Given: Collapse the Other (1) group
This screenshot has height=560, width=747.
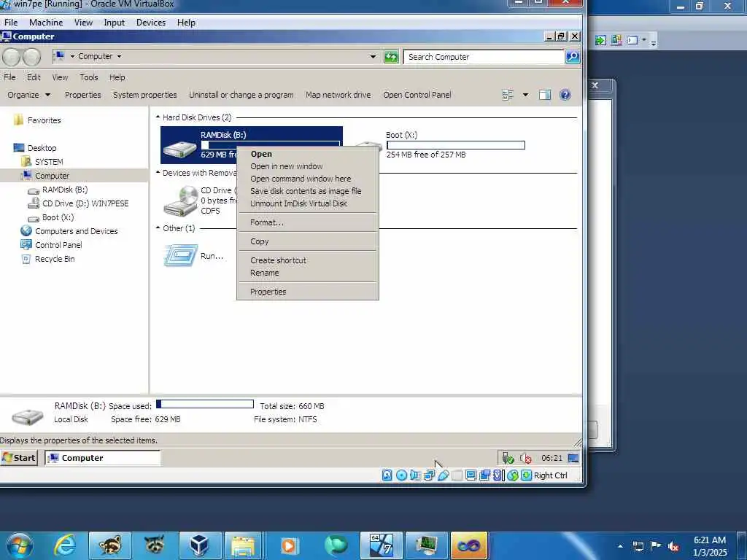Looking at the screenshot, I should pyautogui.click(x=158, y=228).
